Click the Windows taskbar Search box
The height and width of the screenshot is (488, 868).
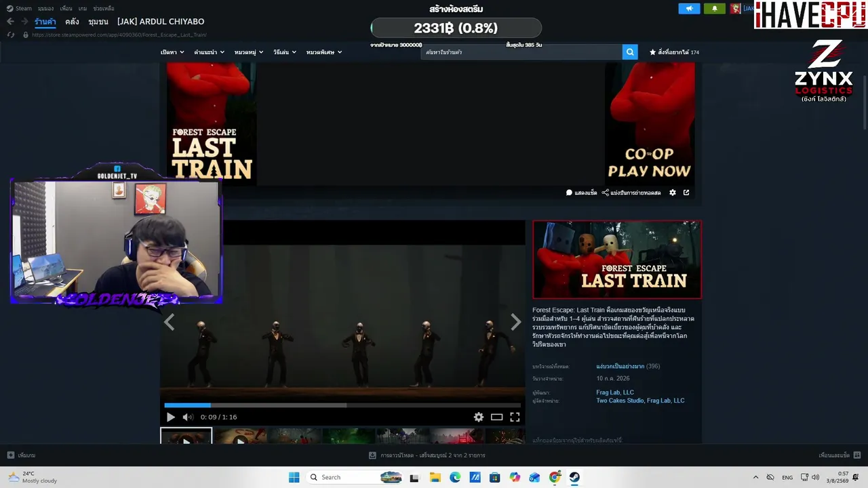[x=354, y=477]
